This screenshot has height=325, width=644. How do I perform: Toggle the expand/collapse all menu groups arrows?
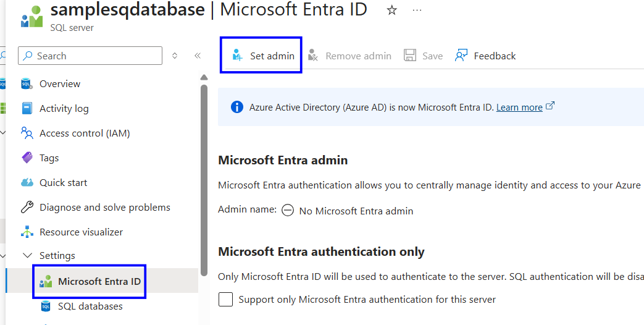[x=175, y=56]
